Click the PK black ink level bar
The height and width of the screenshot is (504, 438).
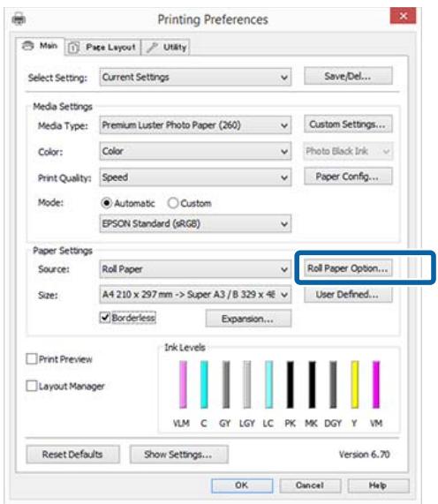coord(291,385)
